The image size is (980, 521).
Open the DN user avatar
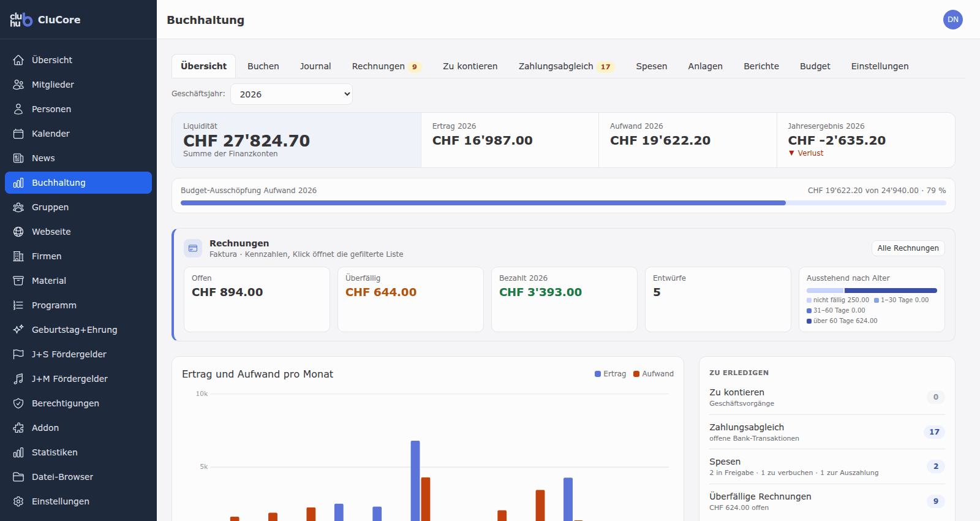(x=953, y=20)
